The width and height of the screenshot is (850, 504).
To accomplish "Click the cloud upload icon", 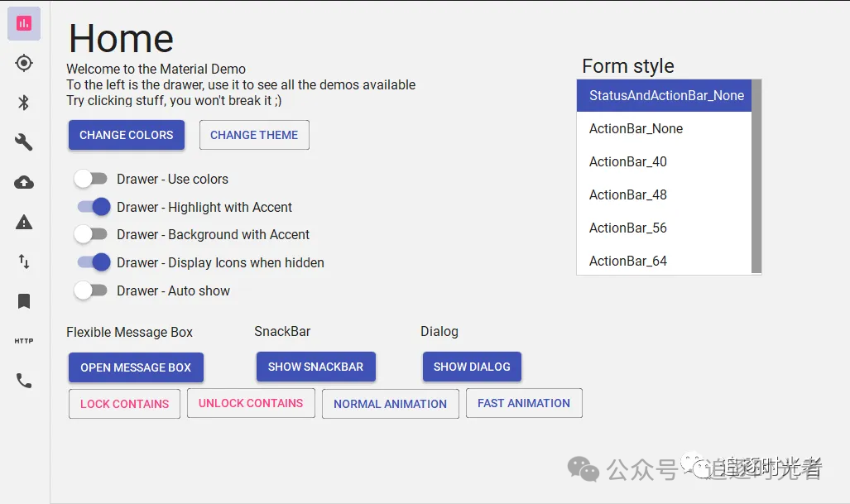I will [x=24, y=182].
